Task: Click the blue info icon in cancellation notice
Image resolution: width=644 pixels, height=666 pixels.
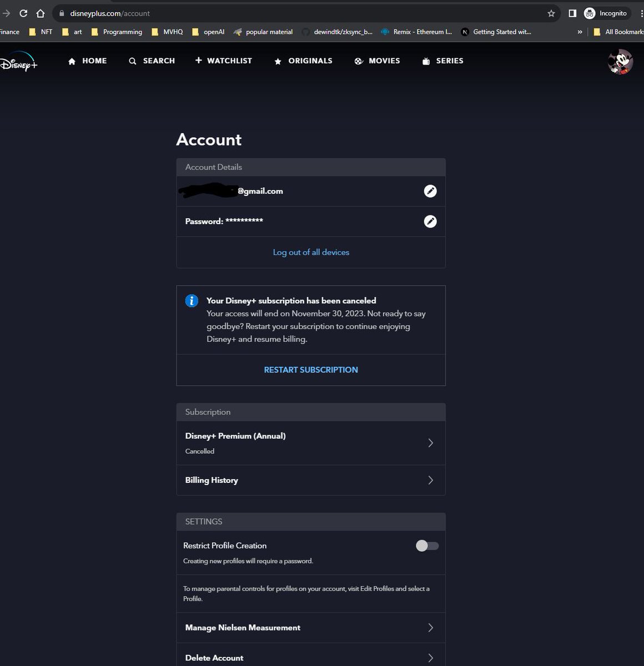Action: (x=192, y=301)
